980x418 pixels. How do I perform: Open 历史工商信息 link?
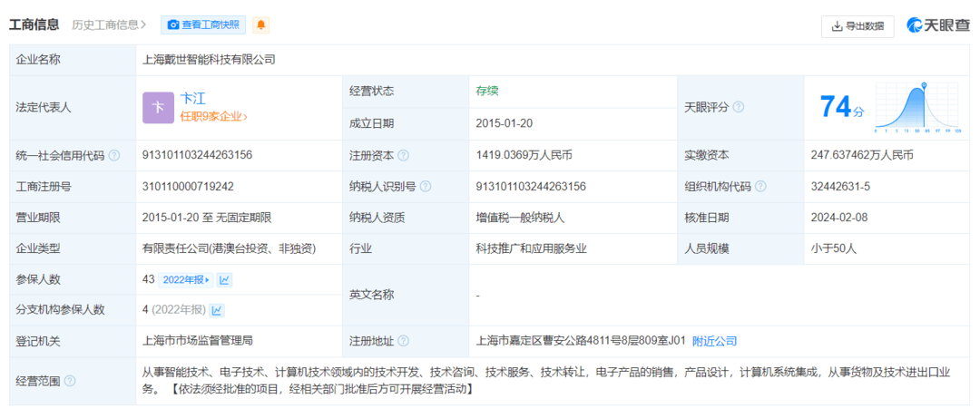tap(110, 25)
